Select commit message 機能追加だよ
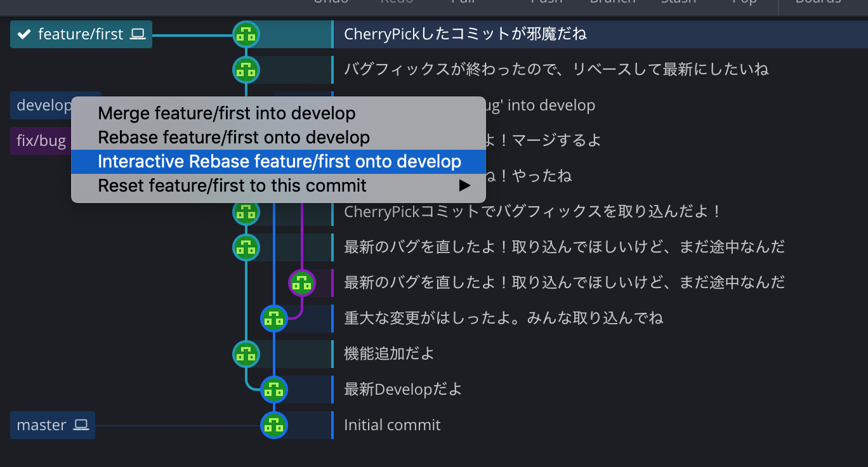Screen dimensions: 868x467 click(389, 354)
